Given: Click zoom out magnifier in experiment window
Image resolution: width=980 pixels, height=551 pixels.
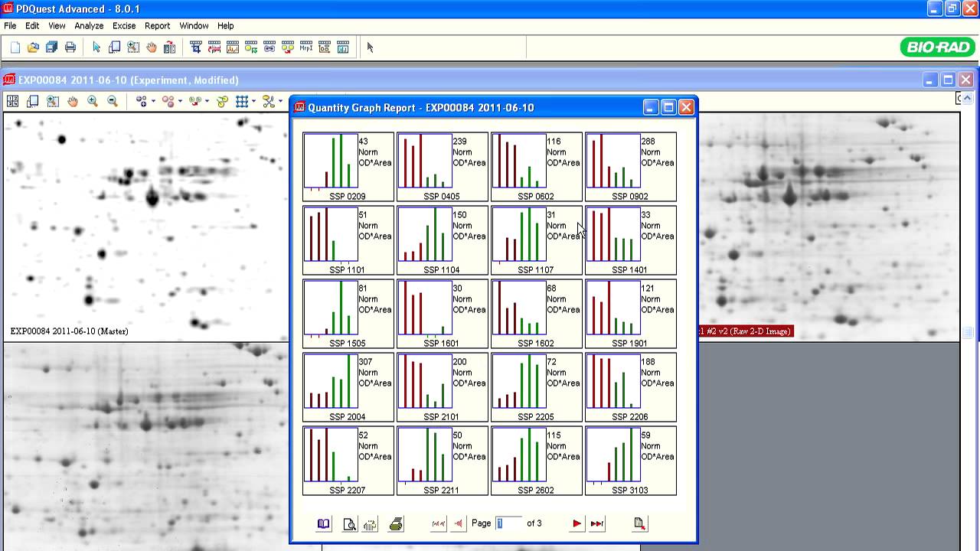Looking at the screenshot, I should (113, 101).
